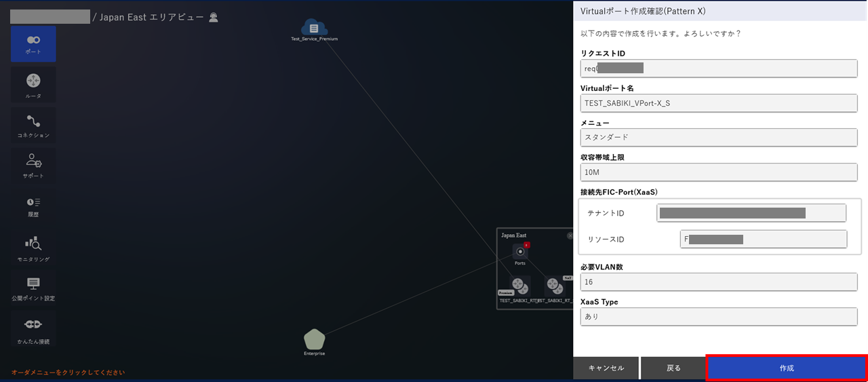Select the Test_Service_Premium cloud node
Viewport: 868px width, 382px height.
(x=314, y=28)
